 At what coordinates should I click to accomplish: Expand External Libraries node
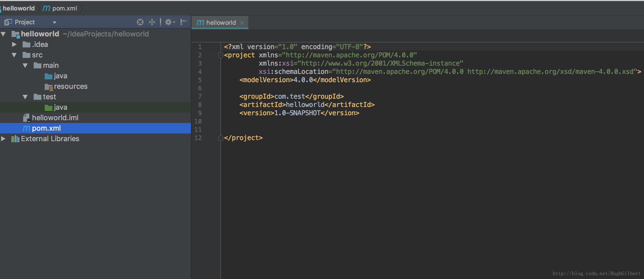3,139
